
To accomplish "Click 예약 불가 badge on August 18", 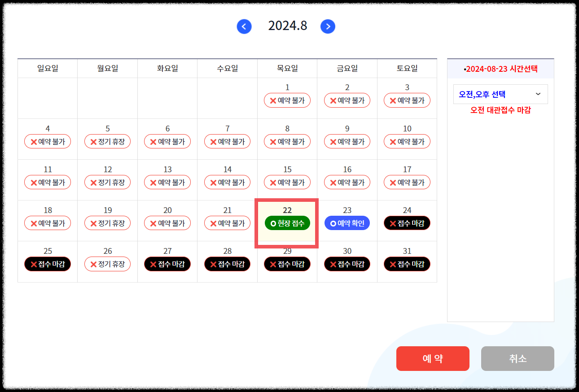I will pos(48,223).
